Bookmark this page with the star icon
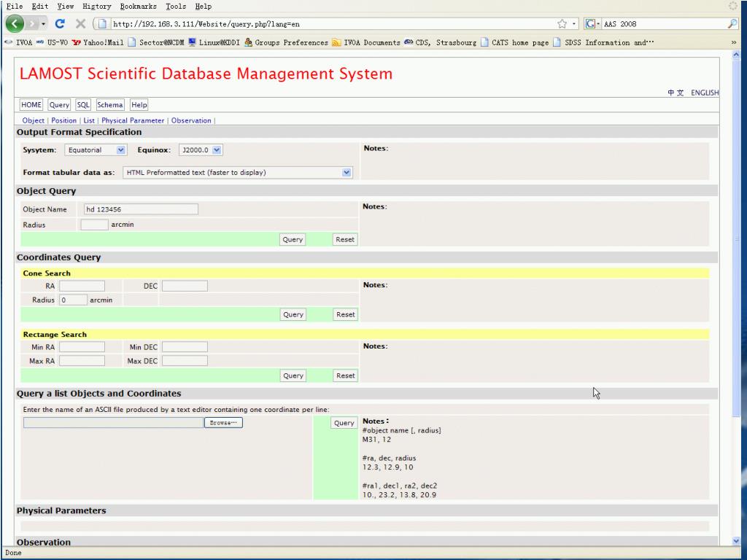 [x=562, y=24]
